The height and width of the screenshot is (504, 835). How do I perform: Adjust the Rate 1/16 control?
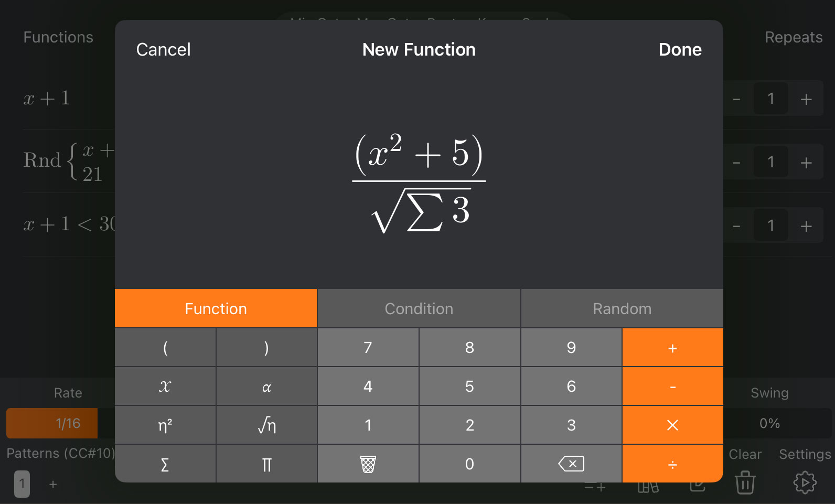tap(51, 423)
